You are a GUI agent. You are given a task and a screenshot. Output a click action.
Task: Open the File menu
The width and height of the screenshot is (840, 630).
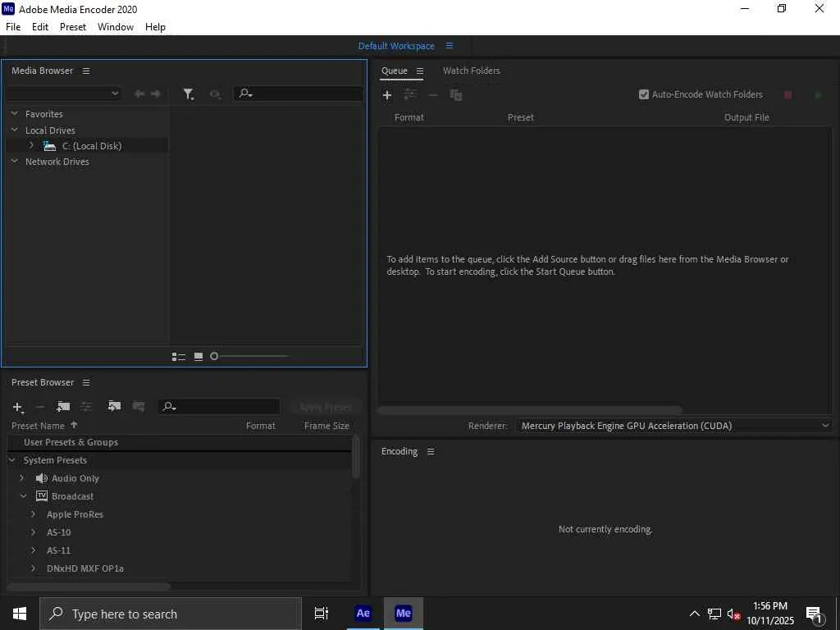(x=13, y=27)
